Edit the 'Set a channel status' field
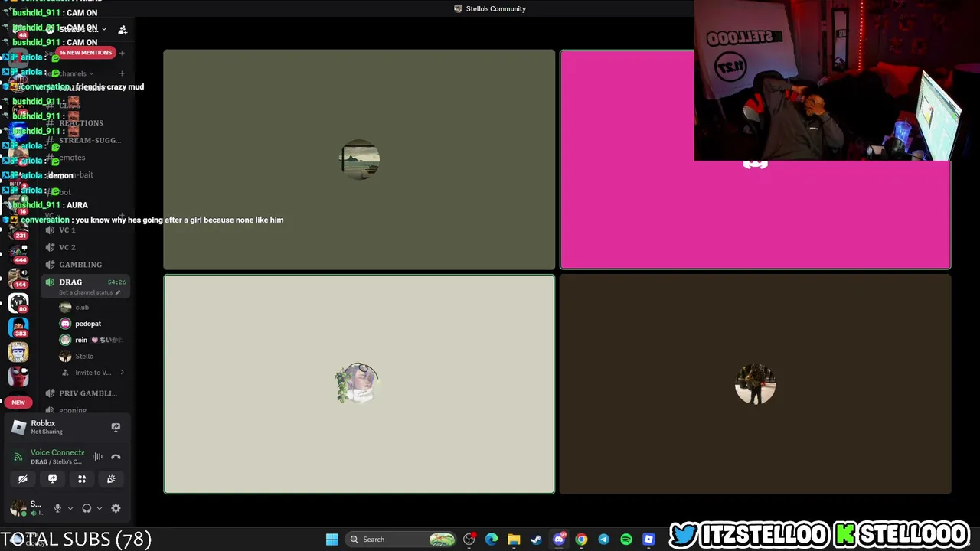Screen dimensions: 980x551 click(90, 292)
